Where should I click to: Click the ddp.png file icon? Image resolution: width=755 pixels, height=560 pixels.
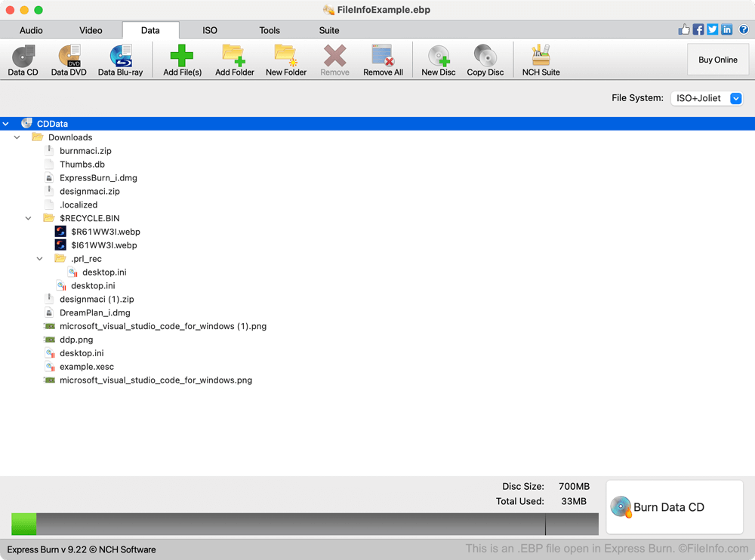pos(49,340)
